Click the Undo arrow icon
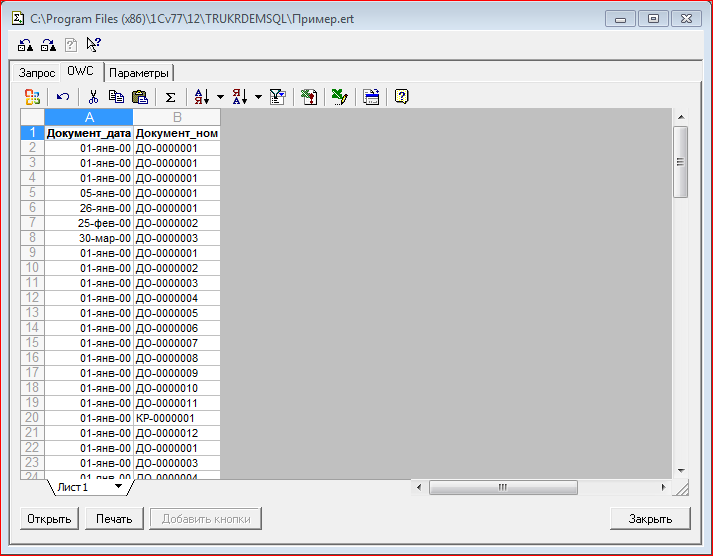This screenshot has width=713, height=556. click(x=63, y=97)
